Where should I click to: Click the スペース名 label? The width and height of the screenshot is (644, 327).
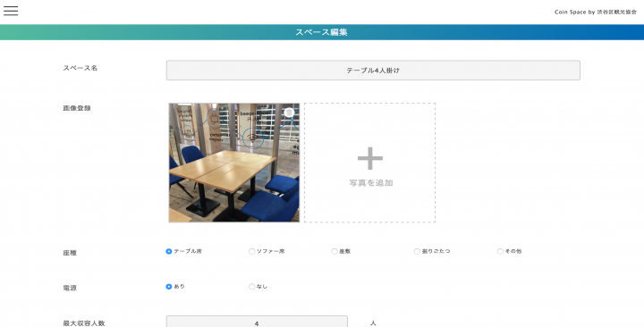[80, 68]
